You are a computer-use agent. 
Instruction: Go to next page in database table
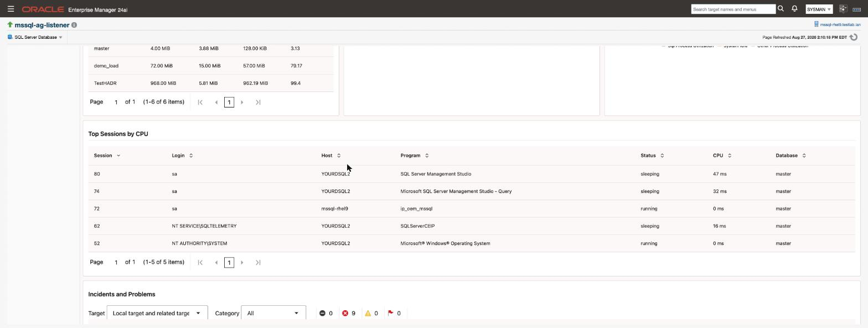pyautogui.click(x=242, y=102)
